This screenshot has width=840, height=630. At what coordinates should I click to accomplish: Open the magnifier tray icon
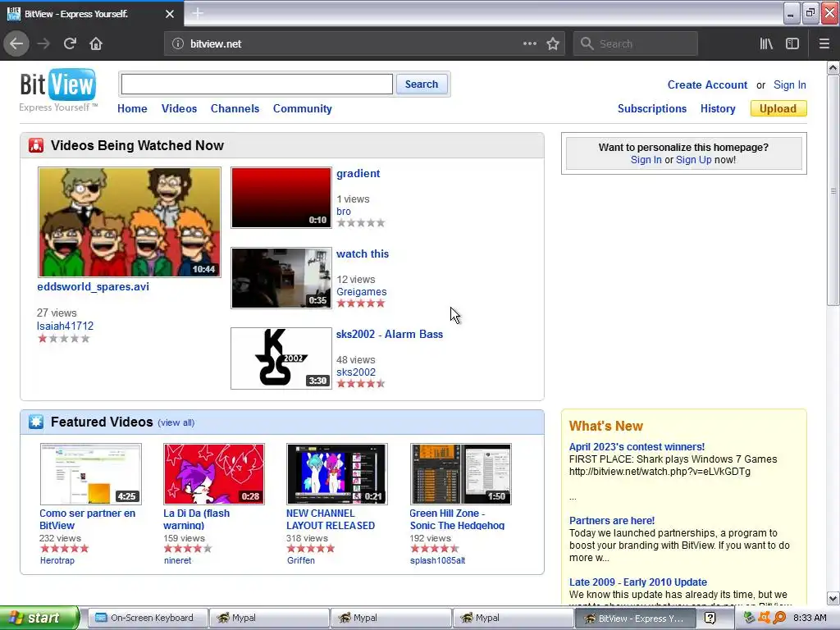[779, 618]
